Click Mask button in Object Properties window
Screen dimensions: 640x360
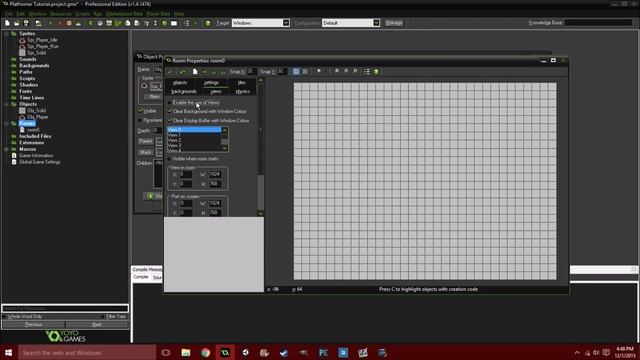(145, 152)
